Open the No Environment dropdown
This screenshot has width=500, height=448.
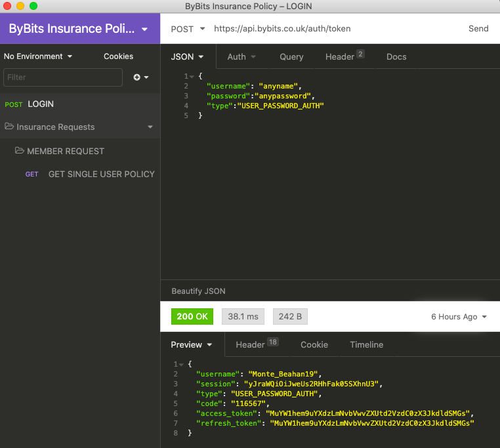[38, 56]
